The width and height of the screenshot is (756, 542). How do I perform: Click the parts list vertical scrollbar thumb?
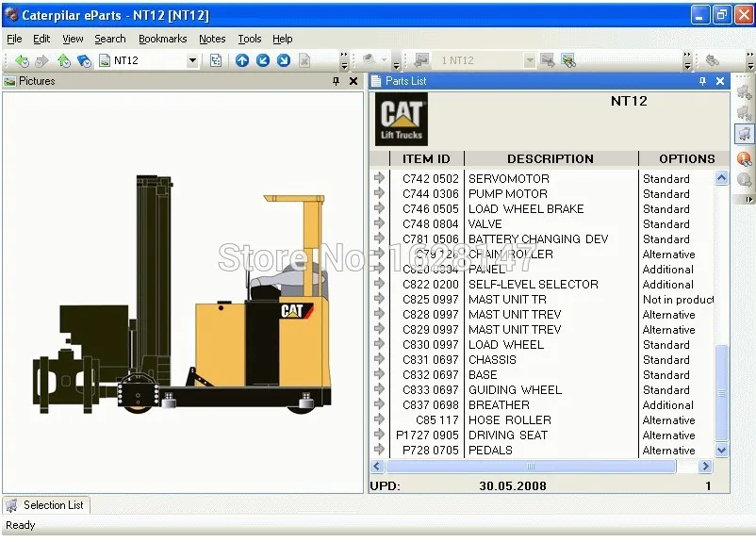pyautogui.click(x=721, y=393)
